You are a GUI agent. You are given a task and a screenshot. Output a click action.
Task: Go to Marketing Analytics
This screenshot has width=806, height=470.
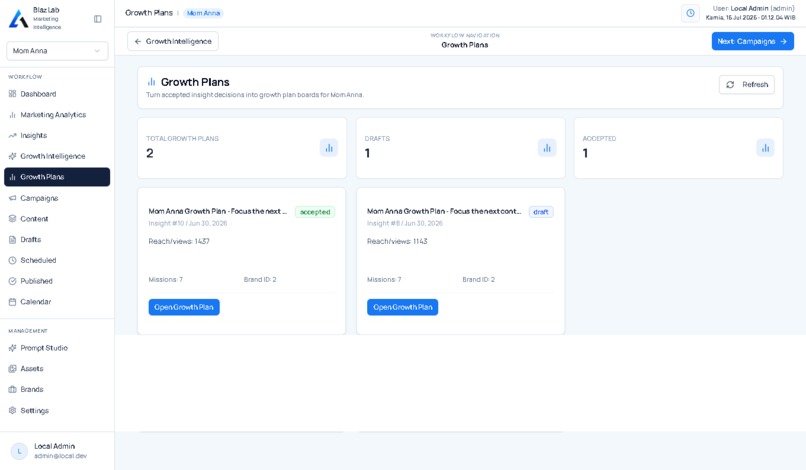tap(57, 115)
